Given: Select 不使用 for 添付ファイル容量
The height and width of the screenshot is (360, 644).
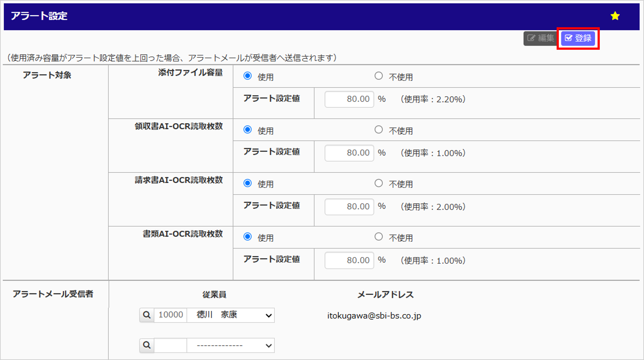Looking at the screenshot, I should [x=378, y=76].
